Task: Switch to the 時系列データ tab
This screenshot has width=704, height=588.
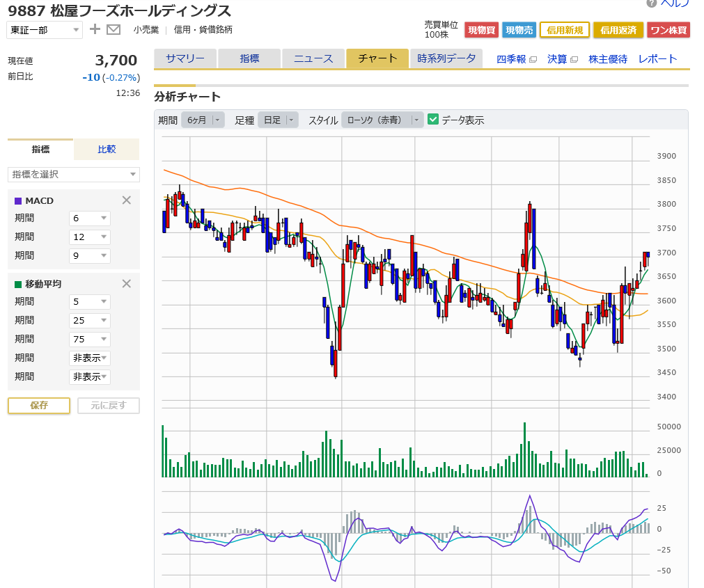Action: 446,58
